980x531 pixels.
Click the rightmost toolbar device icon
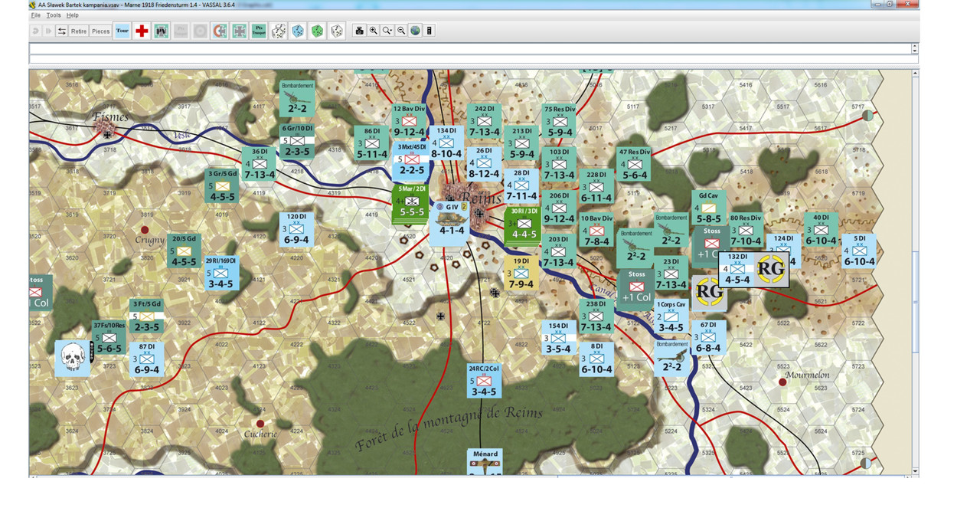pos(430,31)
